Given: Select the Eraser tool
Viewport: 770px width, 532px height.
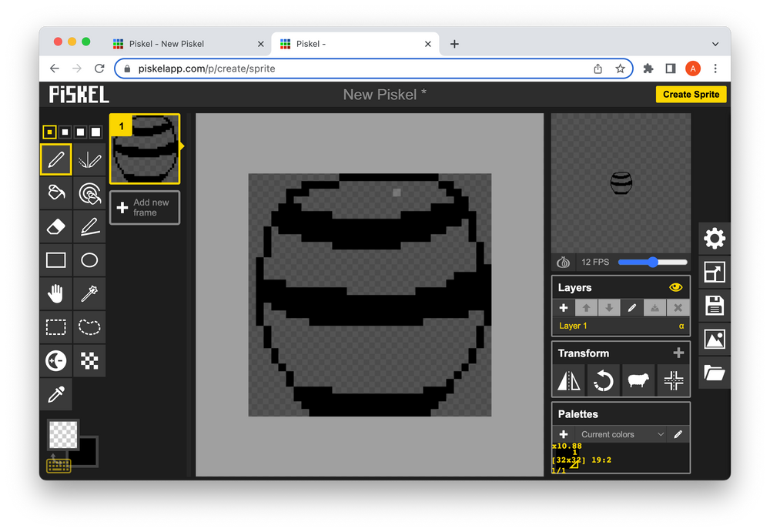Looking at the screenshot, I should (x=55, y=226).
